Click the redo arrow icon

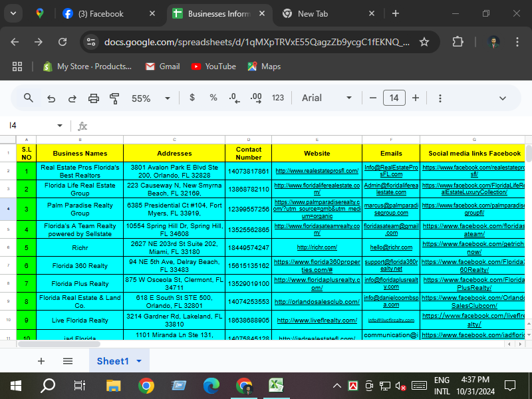pos(72,98)
